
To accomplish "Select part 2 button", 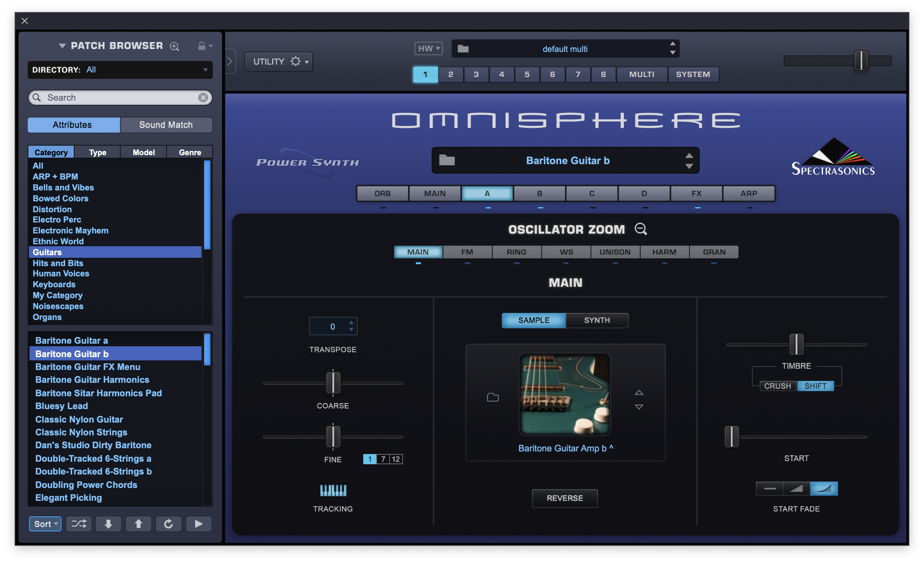I will point(451,74).
